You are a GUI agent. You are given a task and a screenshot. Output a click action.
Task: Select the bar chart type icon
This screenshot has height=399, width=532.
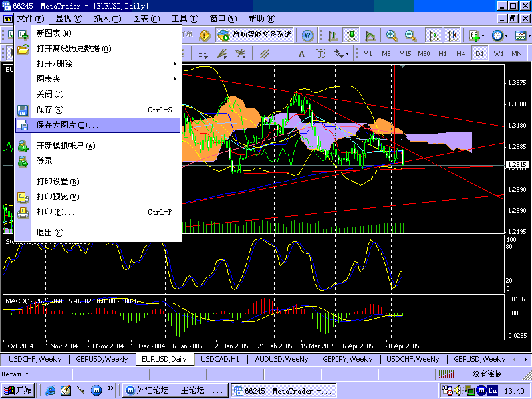pos(332,35)
